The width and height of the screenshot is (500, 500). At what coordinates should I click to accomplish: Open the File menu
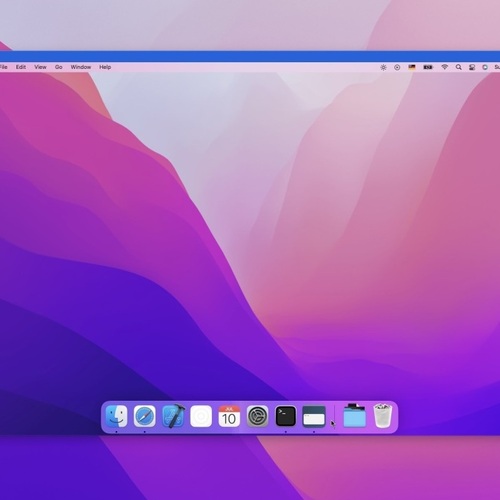tap(4, 67)
